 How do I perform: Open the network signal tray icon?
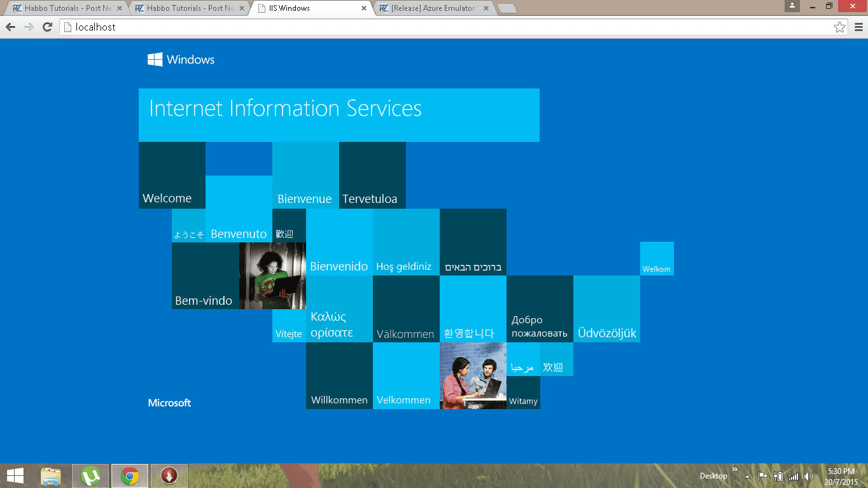click(794, 476)
